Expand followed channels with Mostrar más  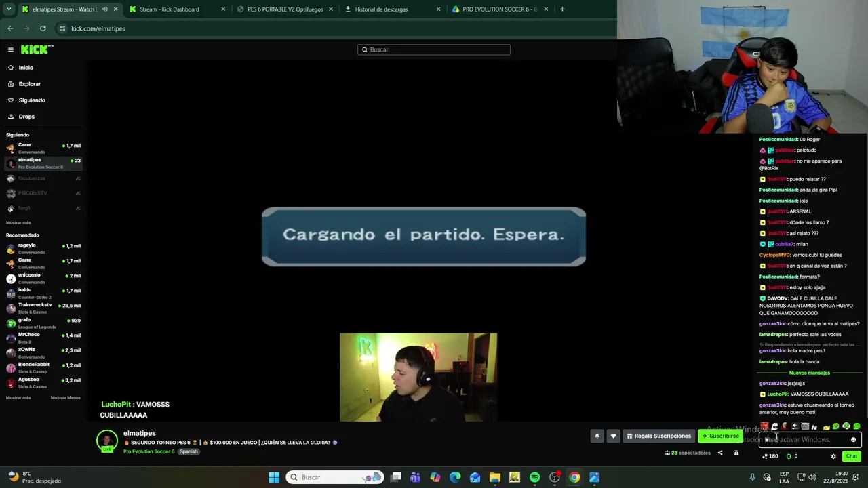click(18, 223)
